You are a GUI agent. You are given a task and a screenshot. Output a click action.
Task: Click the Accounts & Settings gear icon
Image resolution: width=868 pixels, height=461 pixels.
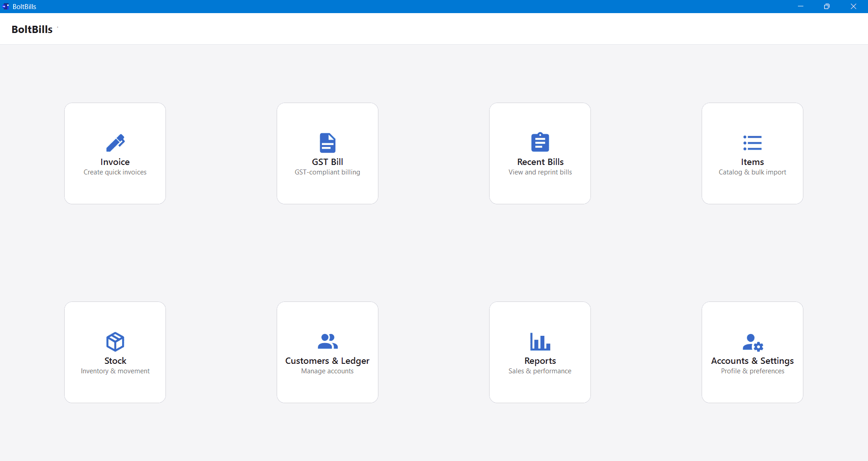point(752,342)
